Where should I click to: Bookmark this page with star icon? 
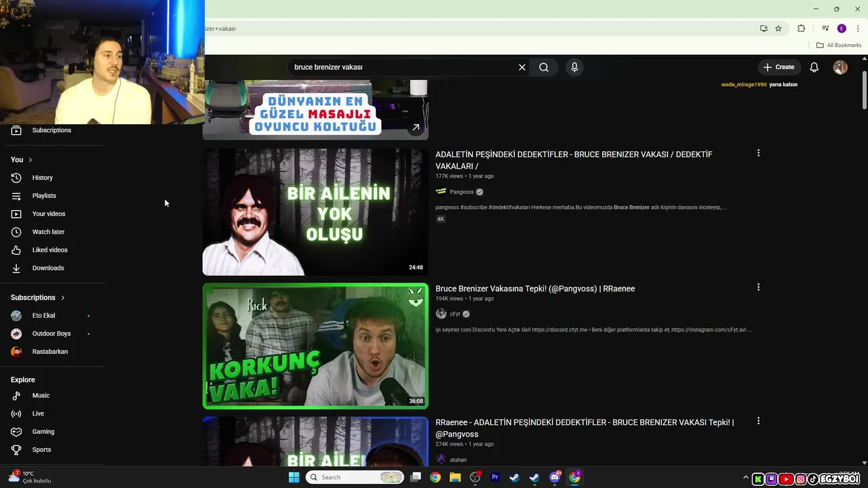click(x=778, y=28)
